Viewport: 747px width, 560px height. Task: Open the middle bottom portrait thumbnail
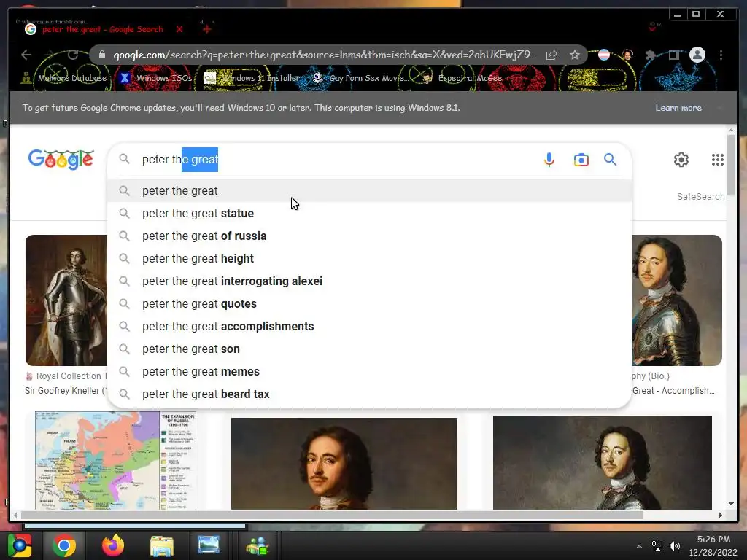344,463
